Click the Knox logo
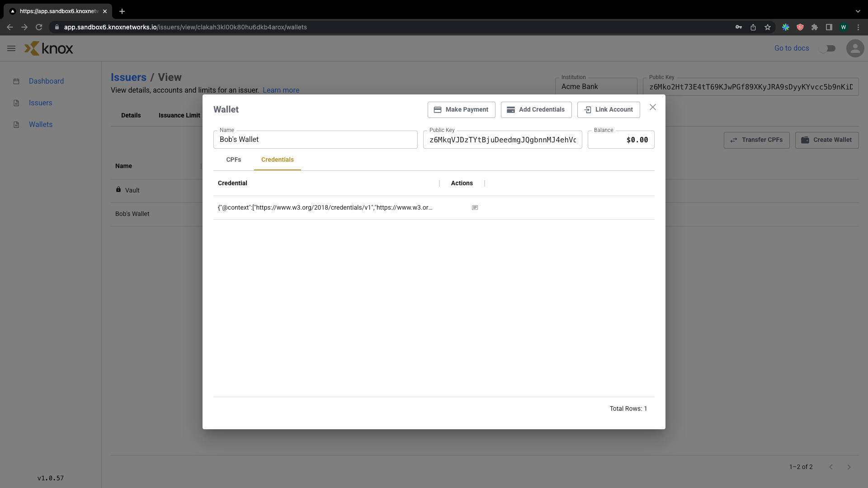Viewport: 868px width, 488px height. [x=49, y=48]
